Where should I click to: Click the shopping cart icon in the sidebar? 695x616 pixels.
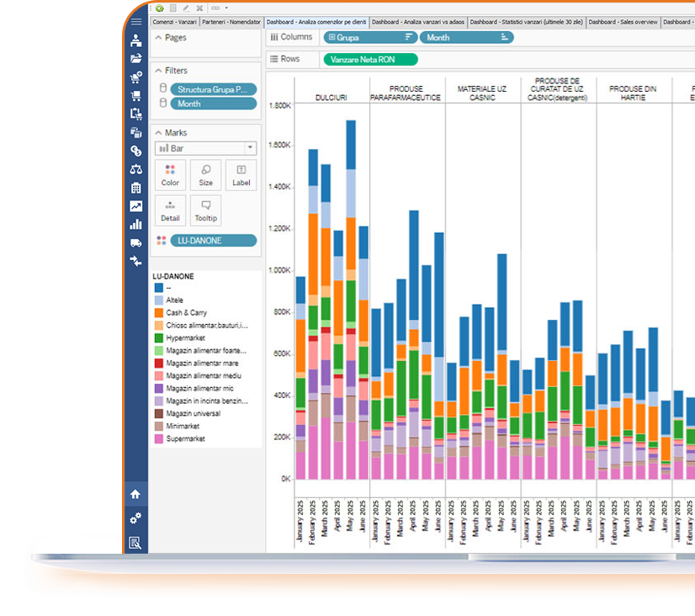(x=136, y=96)
